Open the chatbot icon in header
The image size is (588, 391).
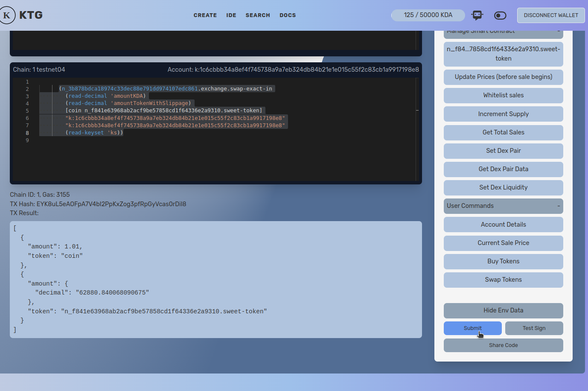tap(477, 15)
